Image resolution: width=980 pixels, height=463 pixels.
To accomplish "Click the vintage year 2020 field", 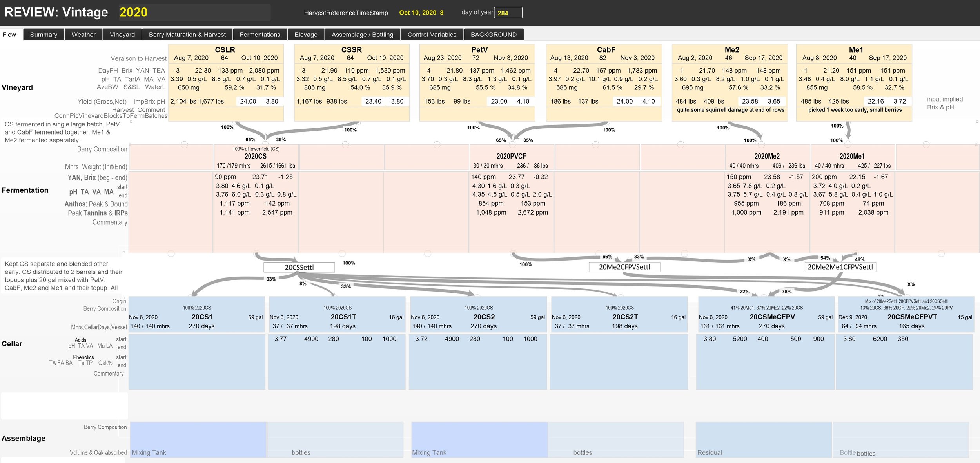I will click(x=194, y=13).
